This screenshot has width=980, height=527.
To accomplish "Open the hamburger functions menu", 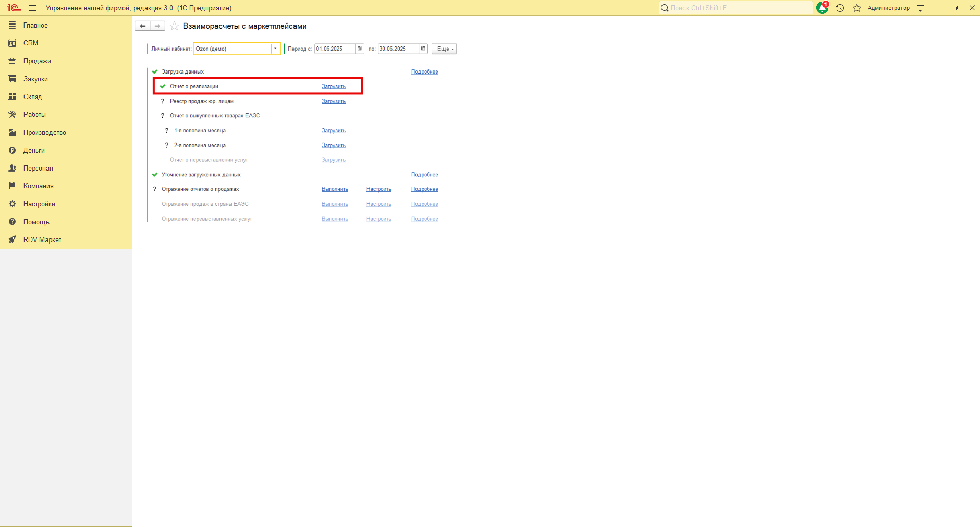I will pos(32,8).
